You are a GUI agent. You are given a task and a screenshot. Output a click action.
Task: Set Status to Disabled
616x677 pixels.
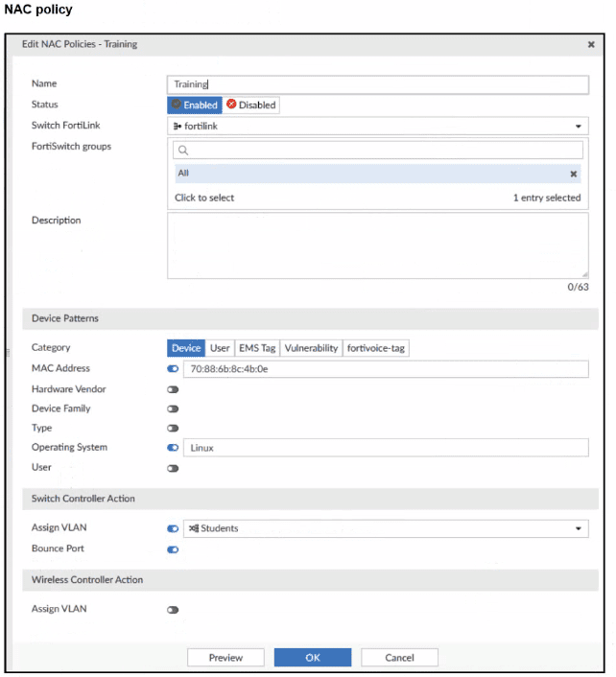(x=251, y=105)
